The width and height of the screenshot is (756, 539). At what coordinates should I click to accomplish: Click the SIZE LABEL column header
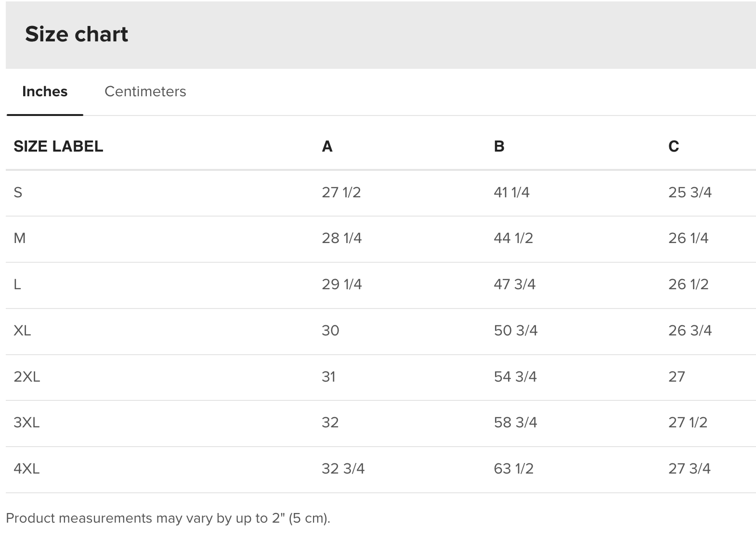58,146
